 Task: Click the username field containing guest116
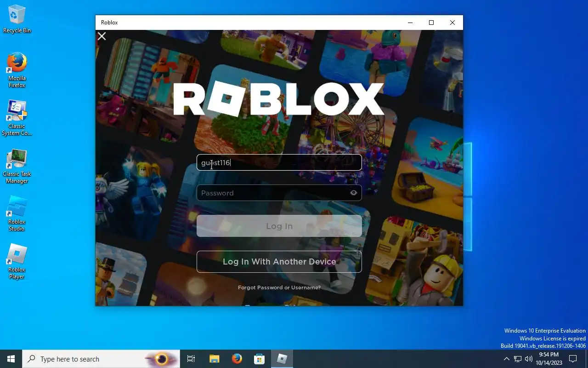point(279,162)
